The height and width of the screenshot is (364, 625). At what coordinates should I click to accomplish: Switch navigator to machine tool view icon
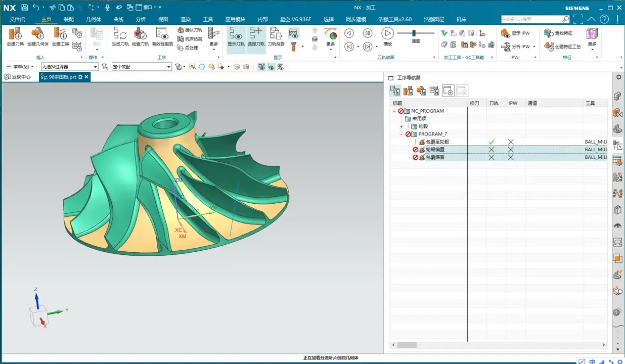(408, 91)
